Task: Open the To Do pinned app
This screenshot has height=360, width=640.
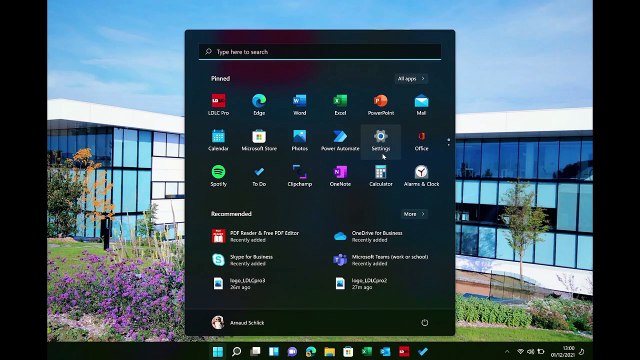Action: pos(259,176)
